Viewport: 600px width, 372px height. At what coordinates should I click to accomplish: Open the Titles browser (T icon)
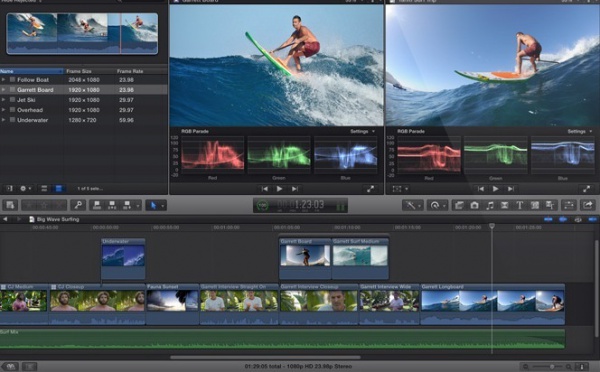click(x=519, y=206)
